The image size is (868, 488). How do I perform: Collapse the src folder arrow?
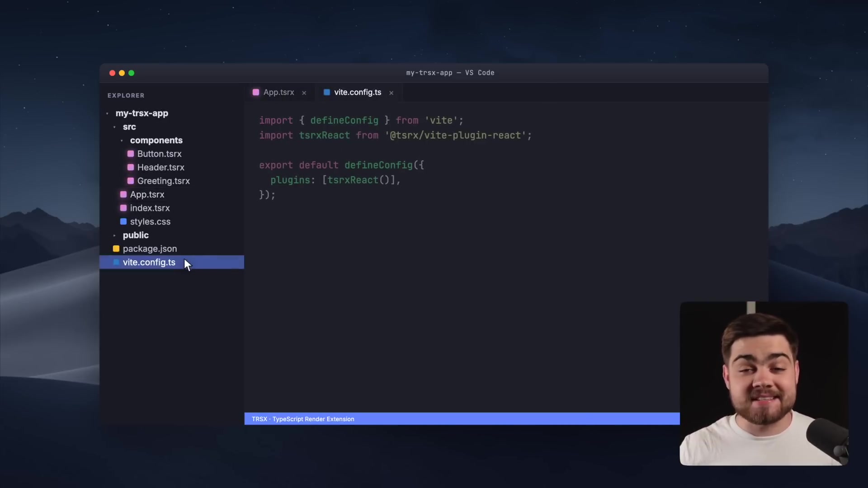115,127
